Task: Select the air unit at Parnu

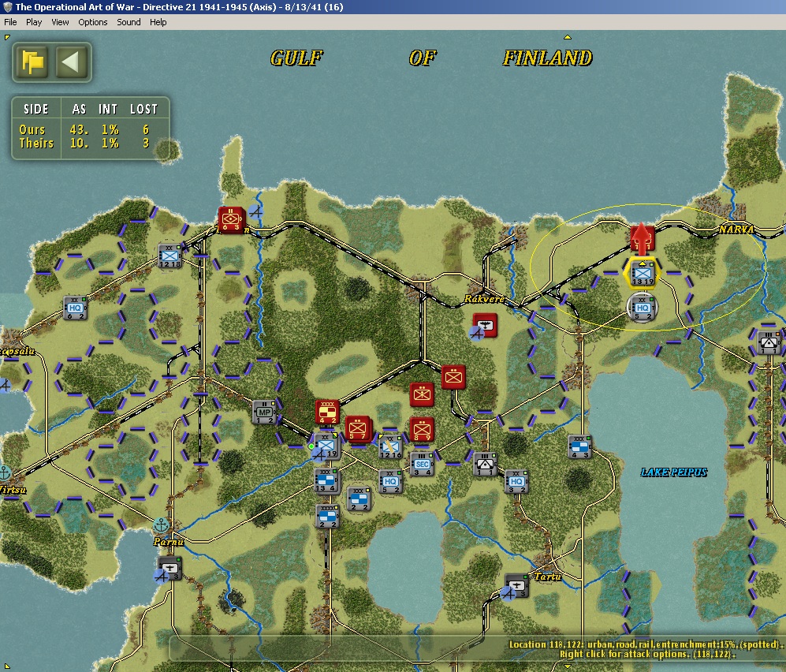Action: point(170,568)
